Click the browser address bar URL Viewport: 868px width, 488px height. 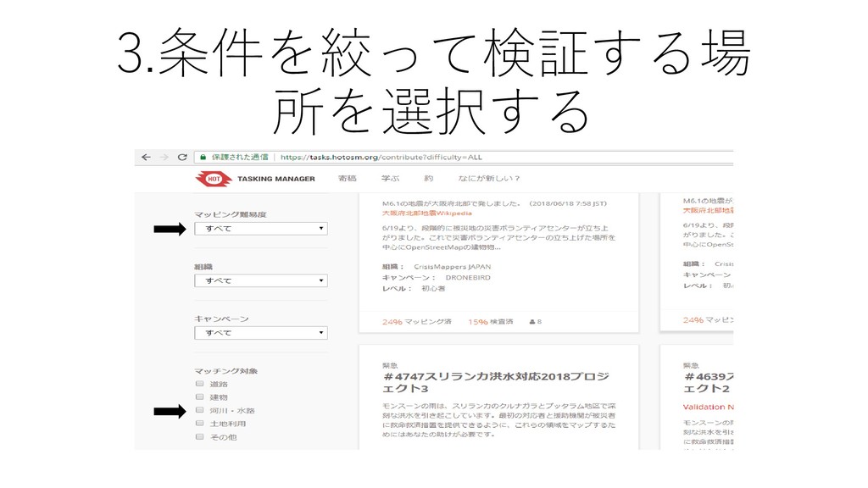381,157
